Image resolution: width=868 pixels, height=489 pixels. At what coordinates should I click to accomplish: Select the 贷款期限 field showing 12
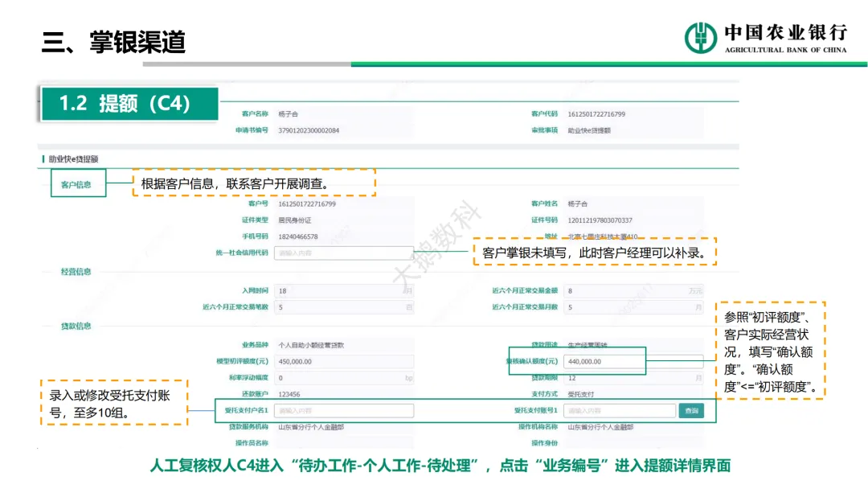(x=633, y=378)
